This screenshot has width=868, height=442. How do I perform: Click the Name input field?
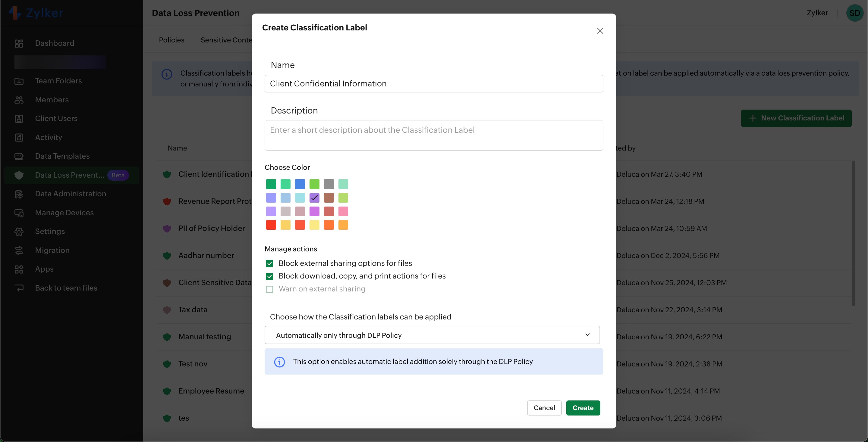click(x=434, y=83)
